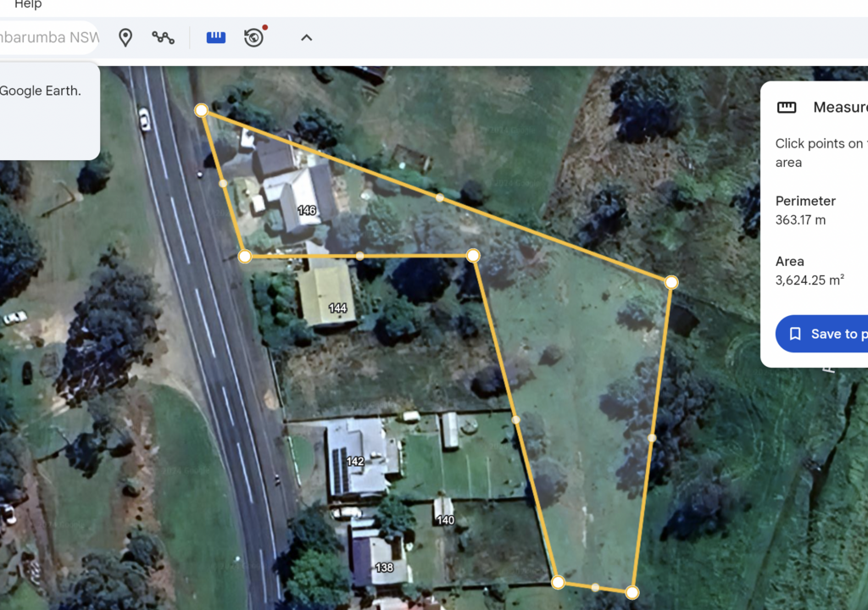Select the polygon's easternmost corner vertex
The height and width of the screenshot is (610, 868).
pos(671,282)
